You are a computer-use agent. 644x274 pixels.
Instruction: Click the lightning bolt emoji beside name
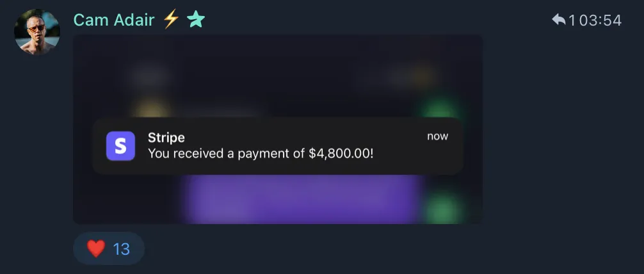tap(171, 19)
